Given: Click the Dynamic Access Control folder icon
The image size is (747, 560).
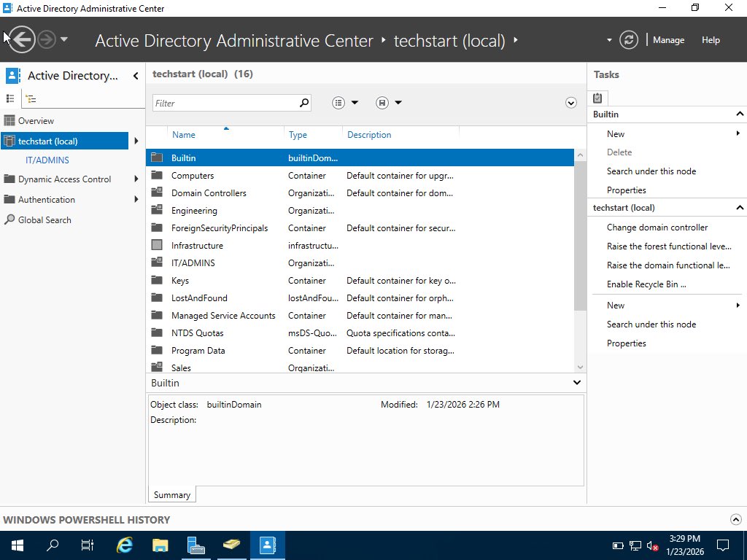Looking at the screenshot, I should 9,179.
